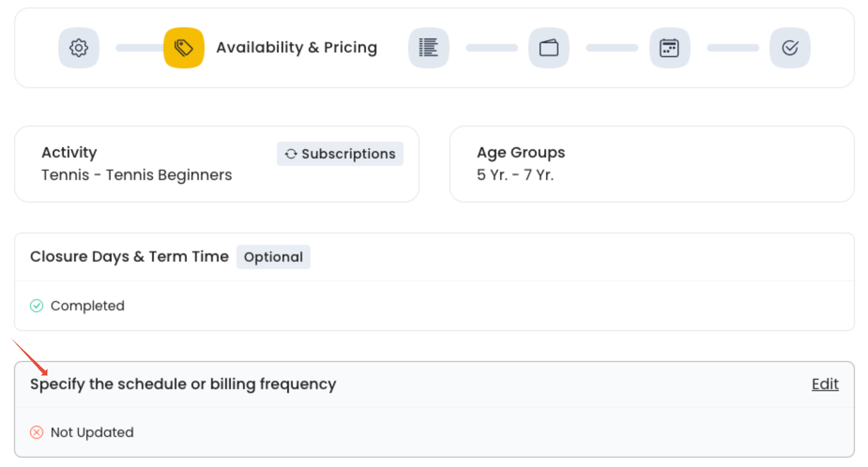Jump to the final checkmark step icon
Image resolution: width=868 pixels, height=467 pixels.
790,48
